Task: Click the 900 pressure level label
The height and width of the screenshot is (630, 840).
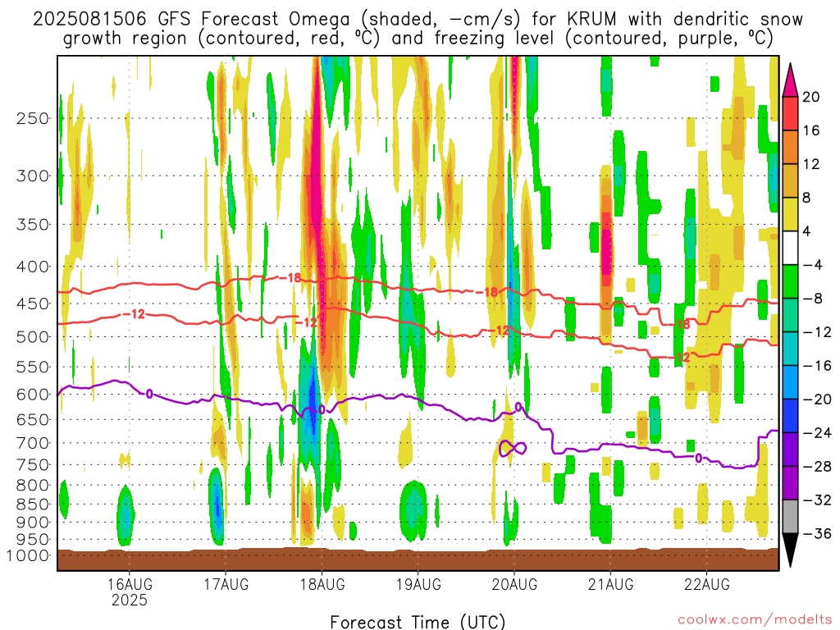Action: (x=33, y=523)
